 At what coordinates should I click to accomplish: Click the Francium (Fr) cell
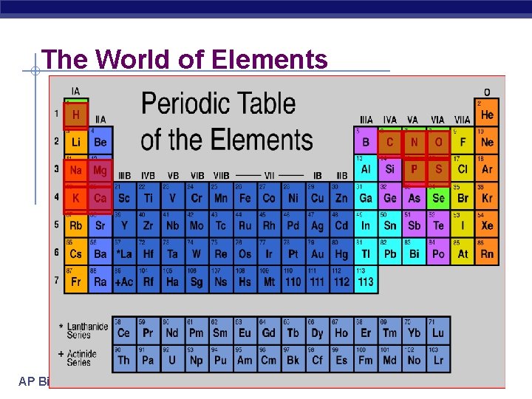[76, 279]
